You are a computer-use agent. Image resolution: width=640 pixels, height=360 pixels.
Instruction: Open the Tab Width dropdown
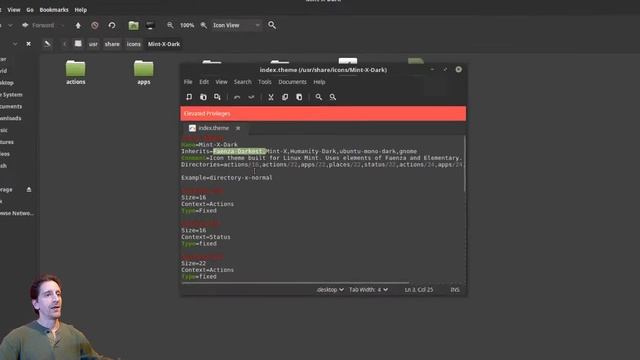point(368,289)
